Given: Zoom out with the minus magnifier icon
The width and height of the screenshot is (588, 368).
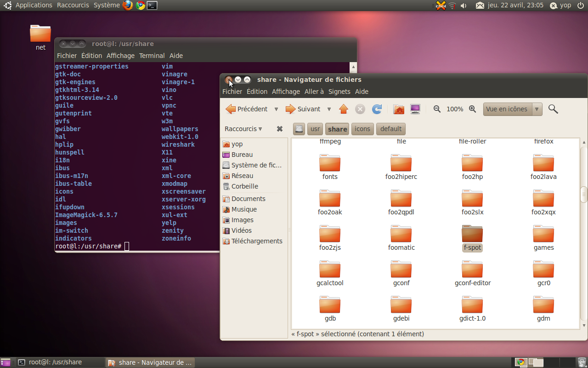Looking at the screenshot, I should [x=437, y=109].
